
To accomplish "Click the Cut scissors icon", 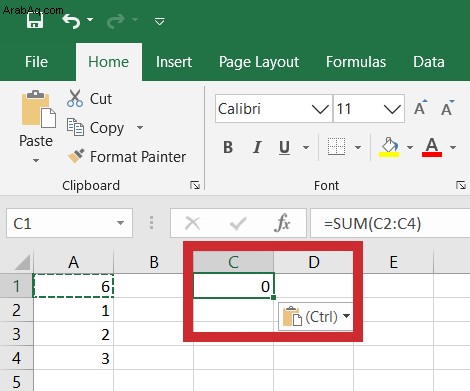I will [x=75, y=98].
